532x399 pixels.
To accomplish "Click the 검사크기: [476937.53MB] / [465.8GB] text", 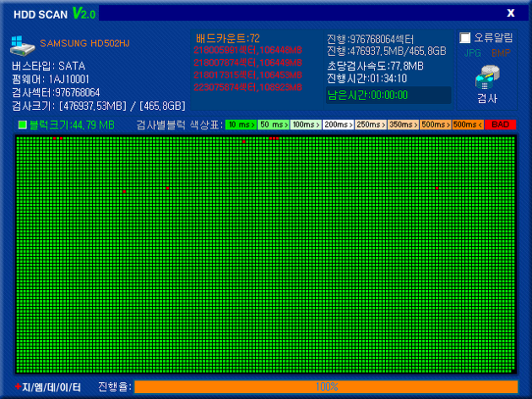I will pos(99,106).
